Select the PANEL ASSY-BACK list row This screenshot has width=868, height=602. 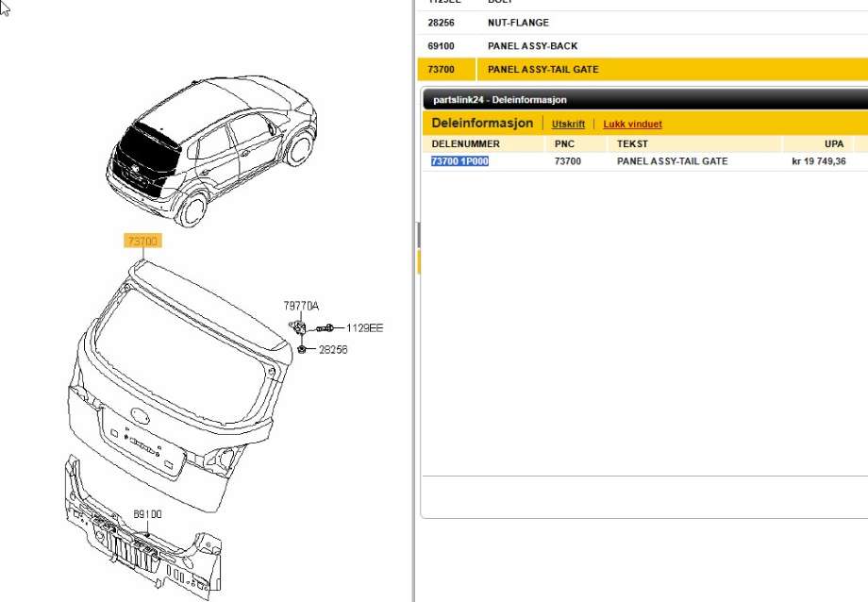coord(643,46)
